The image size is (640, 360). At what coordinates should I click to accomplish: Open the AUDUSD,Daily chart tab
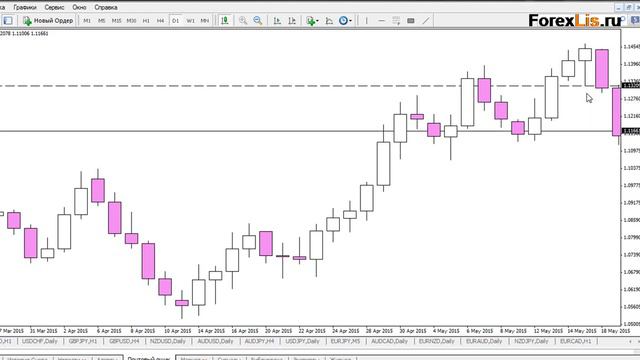[215, 341]
